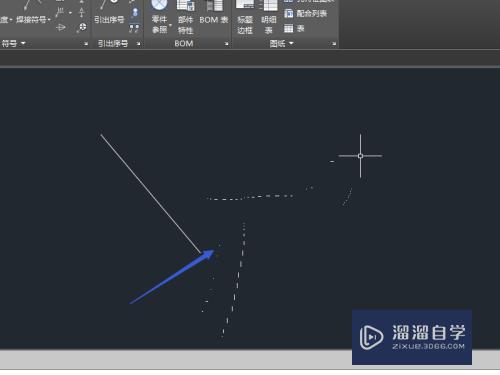500x375 pixels.
Task: Expand the 零件参照 dropdown arrow
Action: click(x=171, y=25)
